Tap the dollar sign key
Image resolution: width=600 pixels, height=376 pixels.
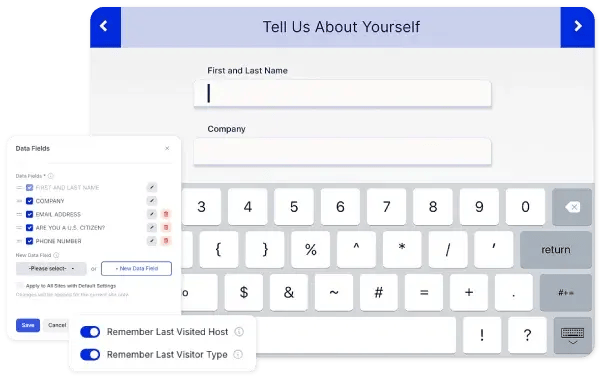243,293
